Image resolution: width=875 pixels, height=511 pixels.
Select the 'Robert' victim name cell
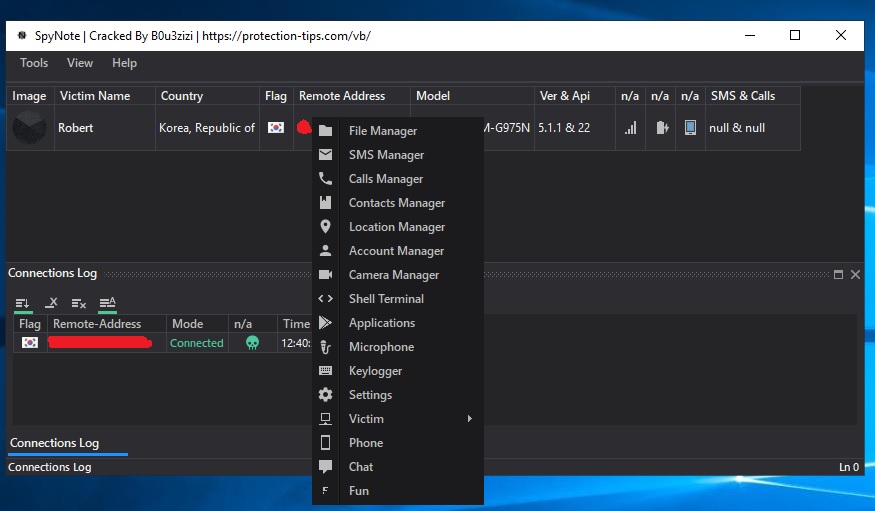tap(104, 128)
